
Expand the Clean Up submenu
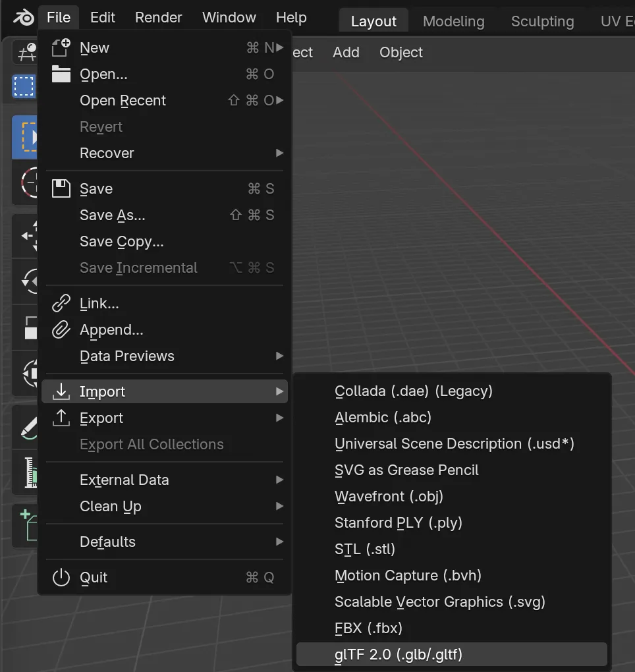click(x=279, y=506)
